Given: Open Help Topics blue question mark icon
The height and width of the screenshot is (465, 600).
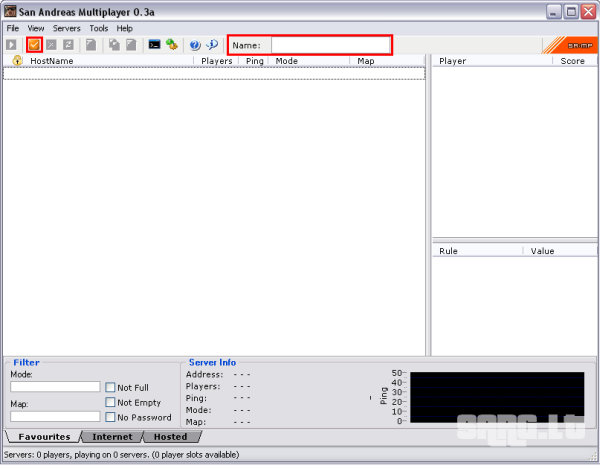Looking at the screenshot, I should 195,45.
